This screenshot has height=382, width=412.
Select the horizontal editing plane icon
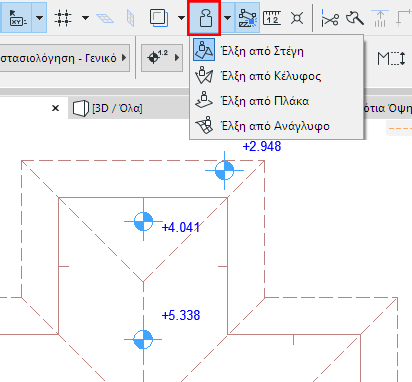tap(105, 18)
